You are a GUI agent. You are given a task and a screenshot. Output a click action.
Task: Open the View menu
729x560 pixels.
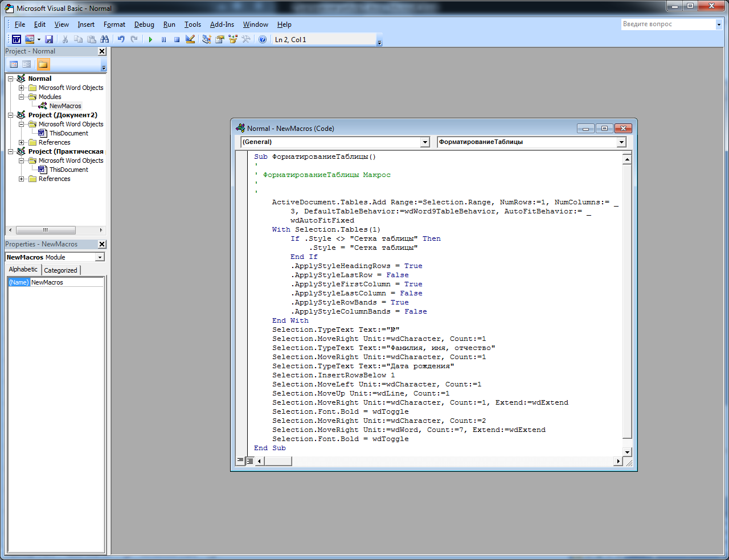pos(62,24)
